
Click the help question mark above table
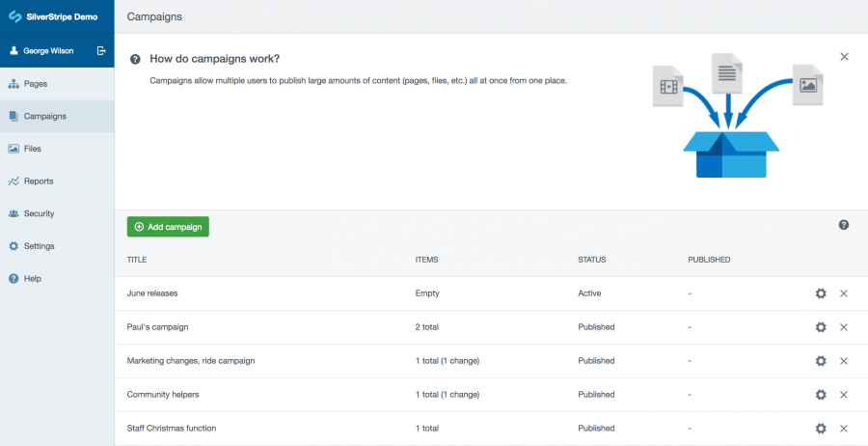pos(844,224)
